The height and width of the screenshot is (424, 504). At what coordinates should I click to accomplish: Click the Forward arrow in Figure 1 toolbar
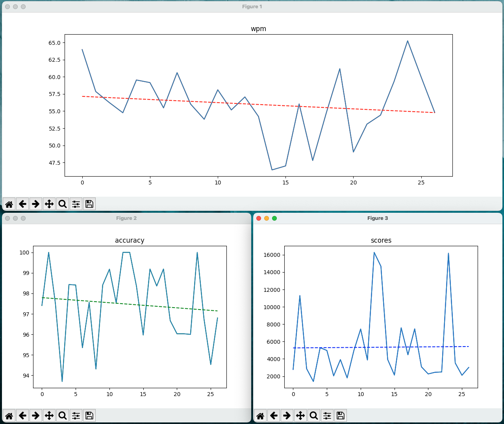[36, 204]
